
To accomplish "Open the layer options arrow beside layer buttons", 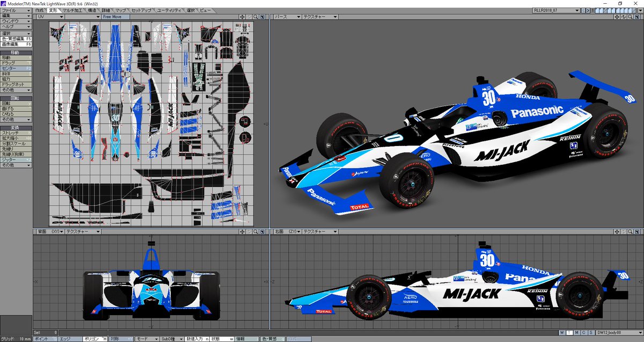I will (x=640, y=10).
